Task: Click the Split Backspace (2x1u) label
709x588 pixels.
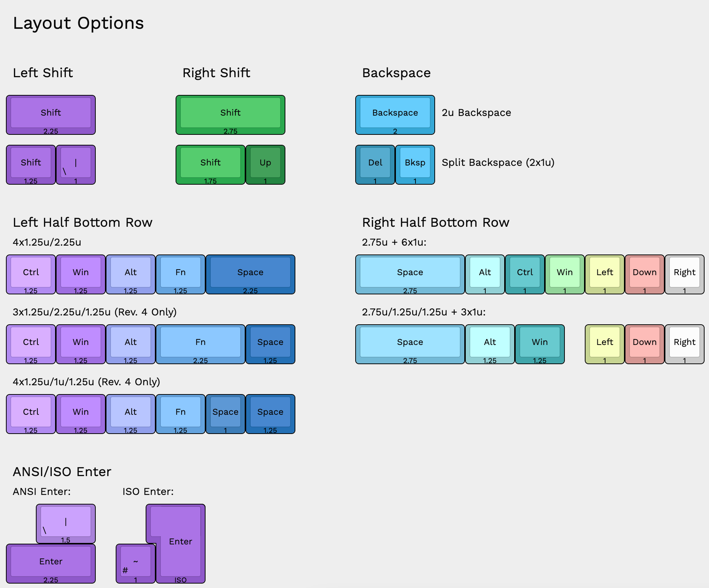Action: pyautogui.click(x=498, y=163)
